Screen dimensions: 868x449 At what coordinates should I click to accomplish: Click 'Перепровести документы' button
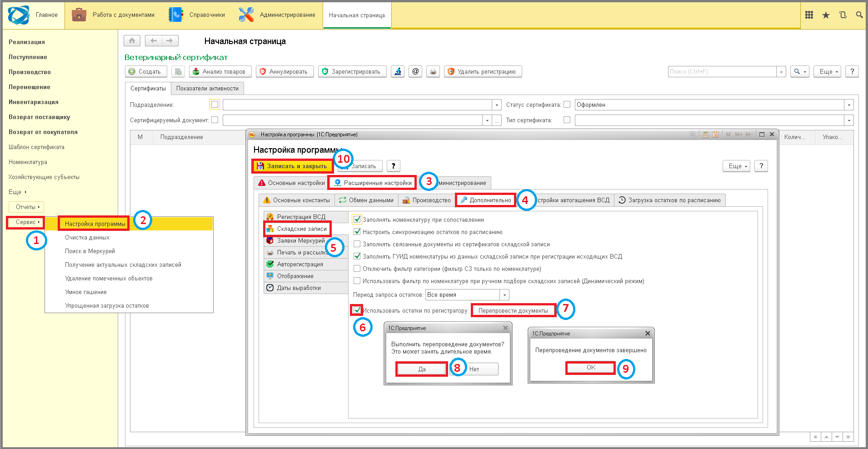click(x=513, y=310)
